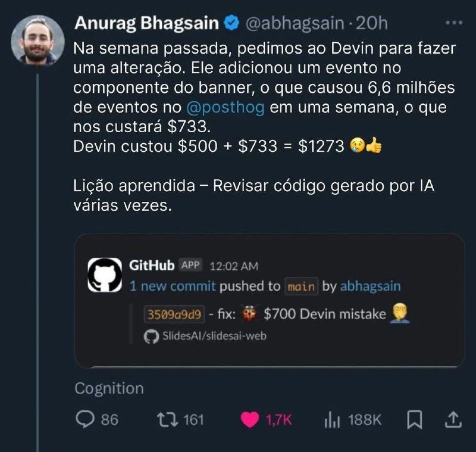
Task: Open Anurag Bhagsain's profile picture
Action: pyautogui.click(x=37, y=41)
